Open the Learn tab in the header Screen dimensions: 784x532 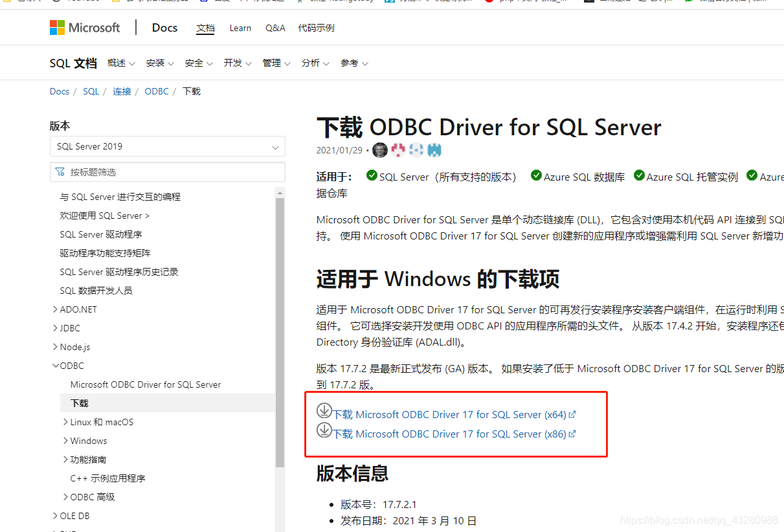[x=240, y=28]
